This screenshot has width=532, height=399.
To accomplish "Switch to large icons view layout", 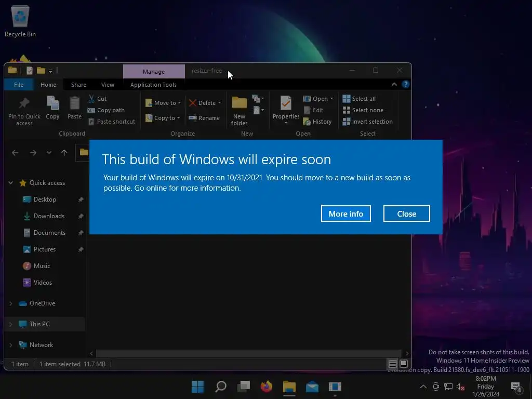I will pyautogui.click(x=403, y=364).
